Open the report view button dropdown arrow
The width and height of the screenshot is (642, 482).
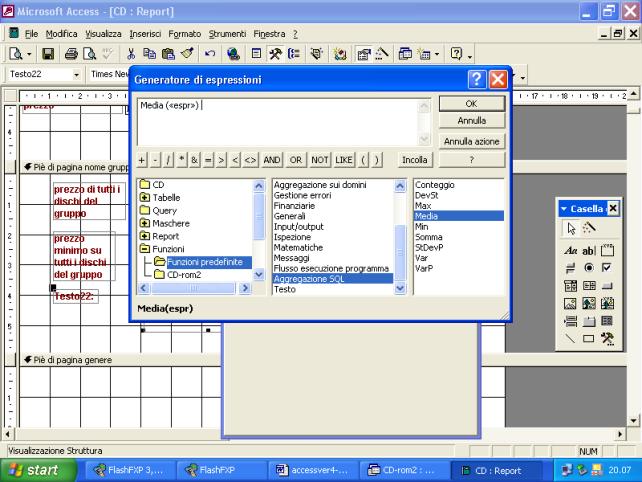pyautogui.click(x=29, y=54)
